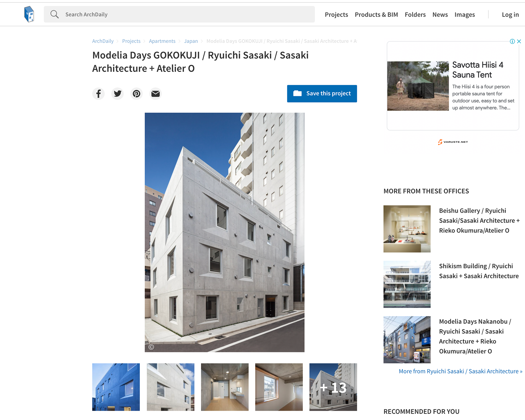This screenshot has width=525, height=420.
Task: Click the Log in link
Action: [510, 14]
